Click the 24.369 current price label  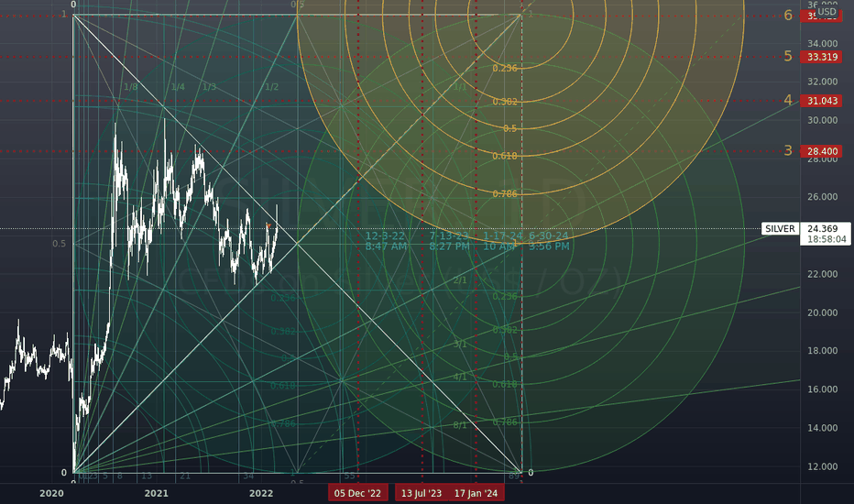[823, 229]
